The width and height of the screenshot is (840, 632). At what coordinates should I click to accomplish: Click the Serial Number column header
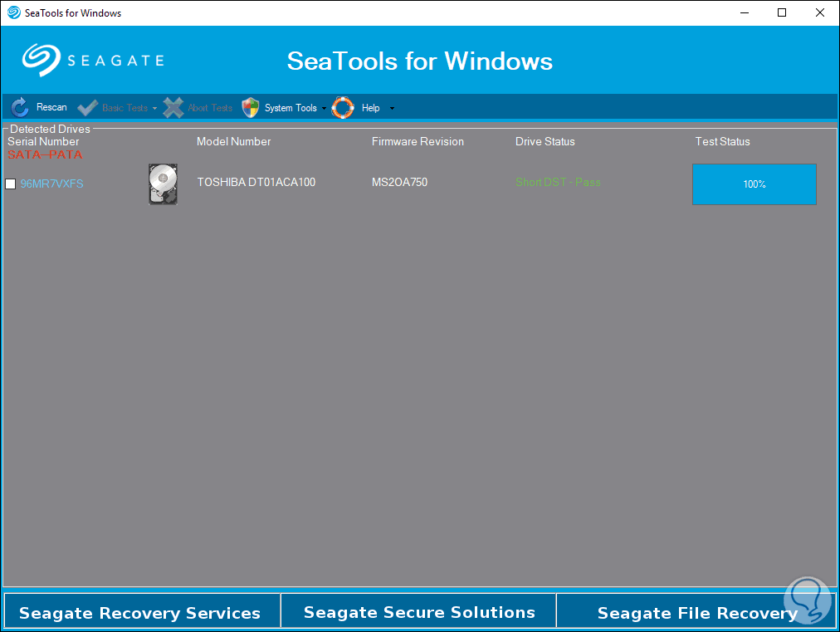(x=43, y=141)
